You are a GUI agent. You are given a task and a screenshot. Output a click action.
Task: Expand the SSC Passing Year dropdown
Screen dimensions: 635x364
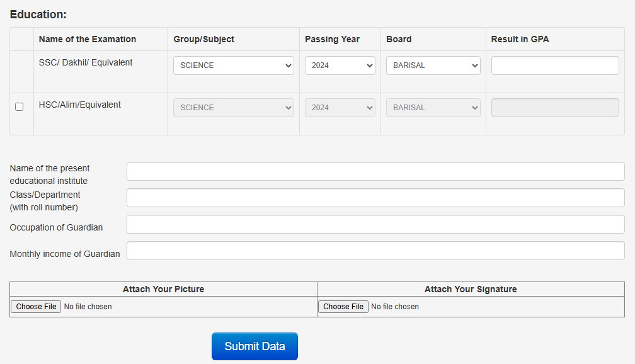(340, 65)
